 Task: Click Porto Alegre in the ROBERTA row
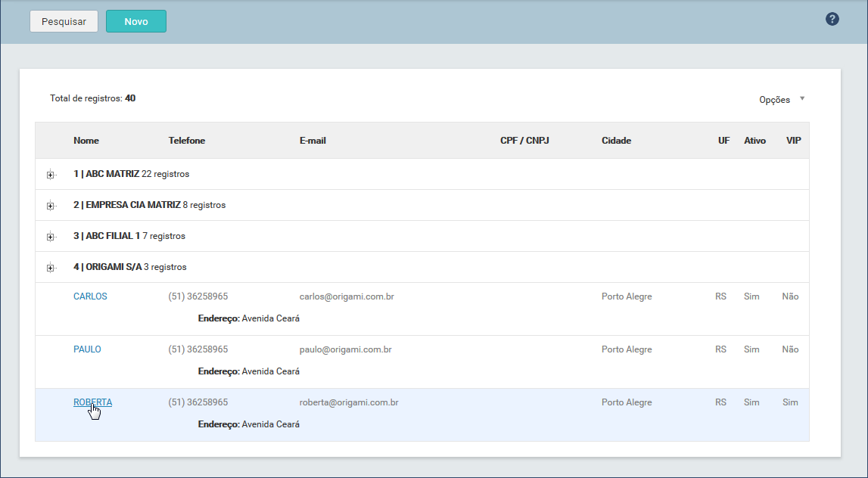627,403
